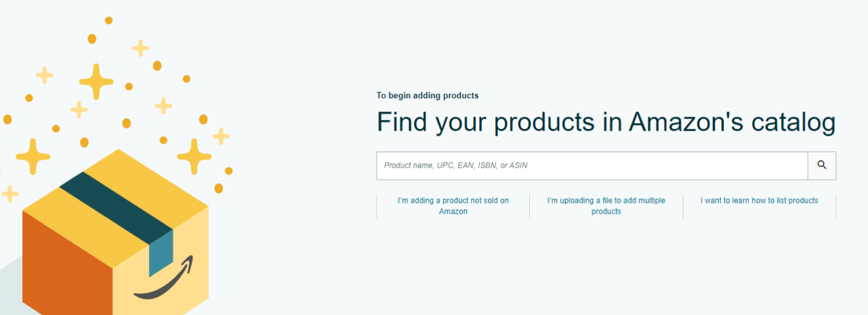This screenshot has width=868, height=315.
Task: Focus the product name, UPC, EAN search field
Action: coord(592,165)
